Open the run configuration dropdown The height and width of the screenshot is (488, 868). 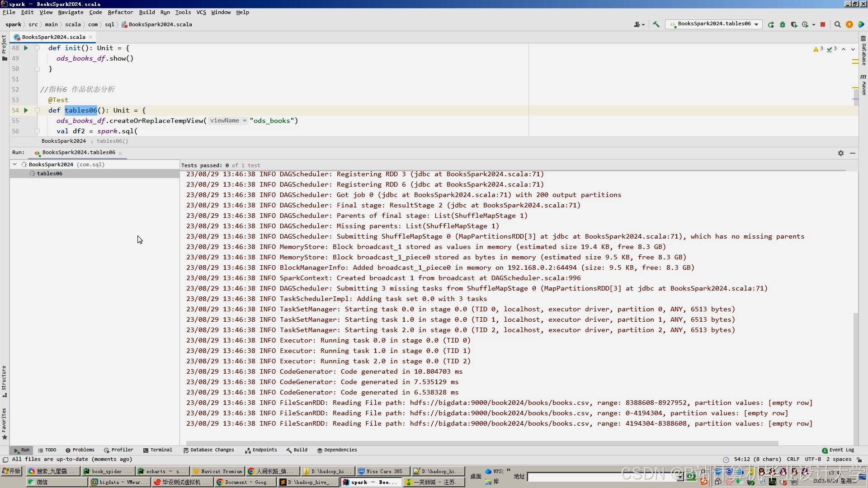(x=714, y=24)
